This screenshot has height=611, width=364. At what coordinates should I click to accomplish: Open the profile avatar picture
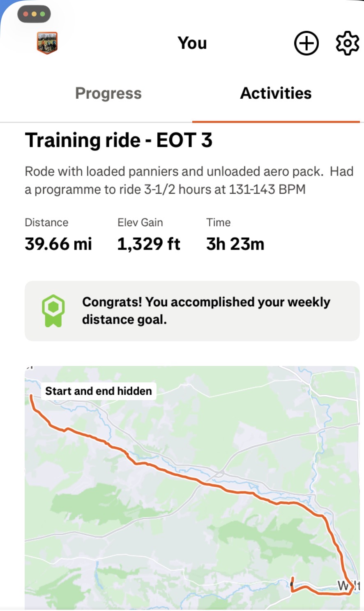tap(47, 43)
